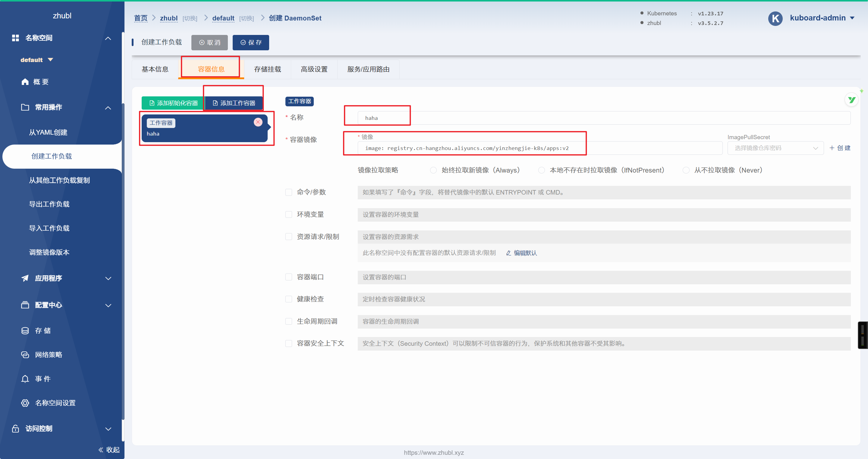Collapse the 名称空间 section chevron
This screenshot has width=868, height=459.
point(108,38)
